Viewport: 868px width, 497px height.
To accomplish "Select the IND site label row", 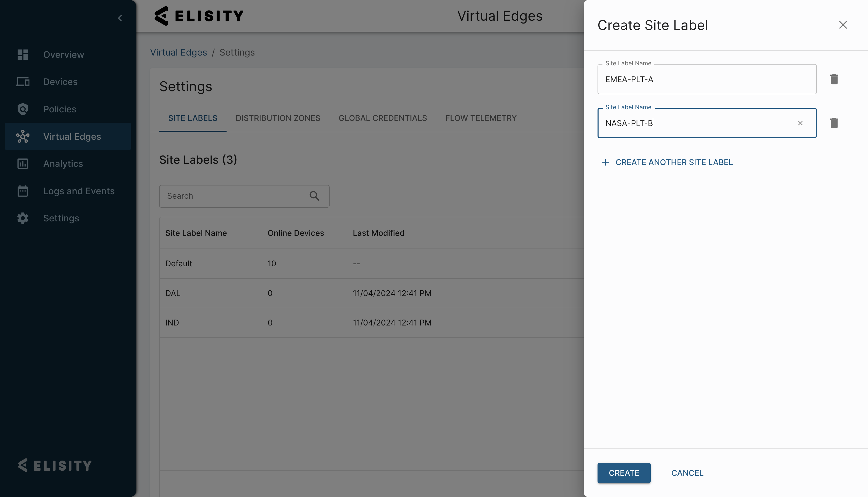I will tap(371, 323).
